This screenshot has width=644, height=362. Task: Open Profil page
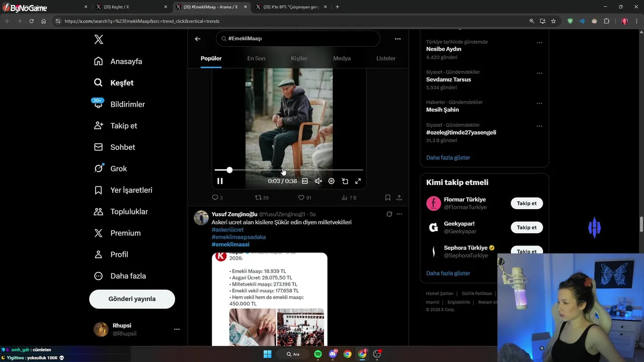pyautogui.click(x=111, y=254)
